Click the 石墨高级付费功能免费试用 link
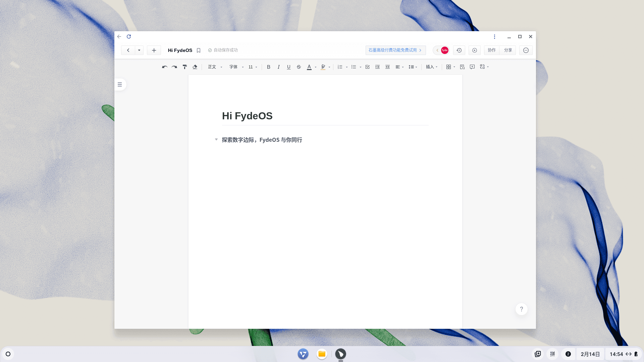 pos(395,50)
